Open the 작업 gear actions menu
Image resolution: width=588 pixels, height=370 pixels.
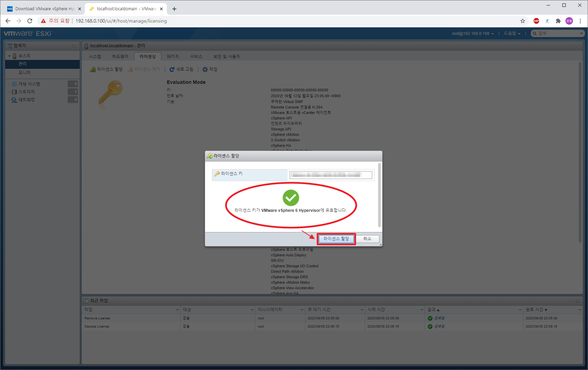[x=210, y=69]
